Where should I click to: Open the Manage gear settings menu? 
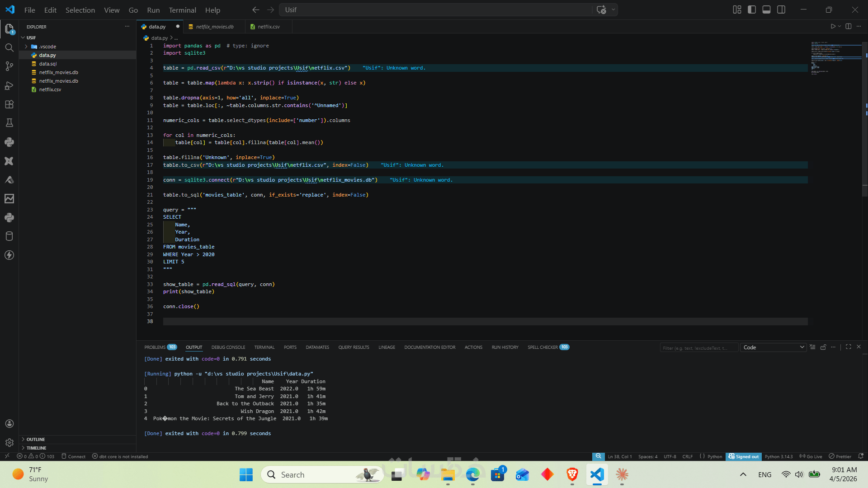tap(9, 443)
